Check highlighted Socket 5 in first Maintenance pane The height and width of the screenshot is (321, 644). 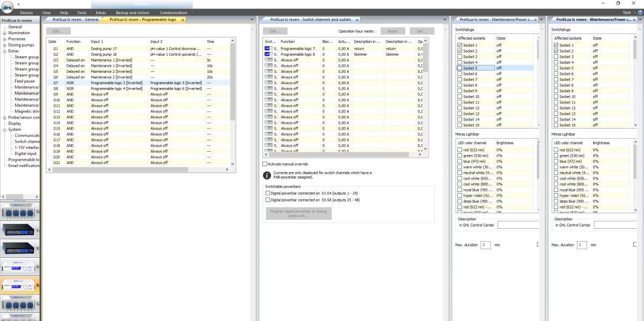[x=459, y=68]
